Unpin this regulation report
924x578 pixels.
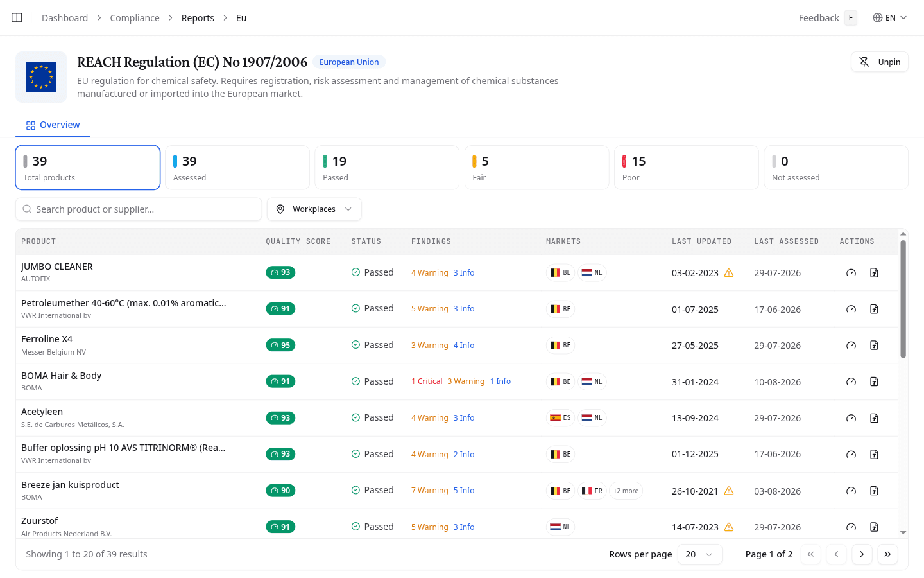click(x=880, y=62)
